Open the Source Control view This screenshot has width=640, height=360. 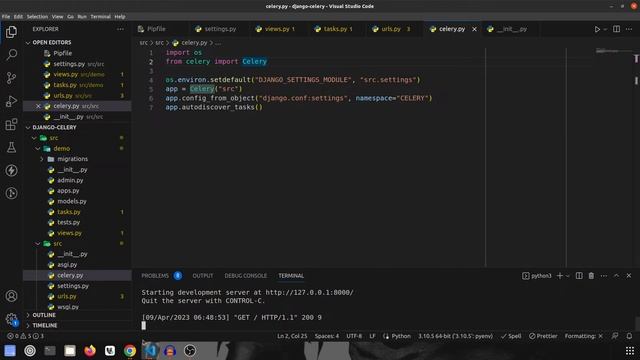(x=11, y=78)
